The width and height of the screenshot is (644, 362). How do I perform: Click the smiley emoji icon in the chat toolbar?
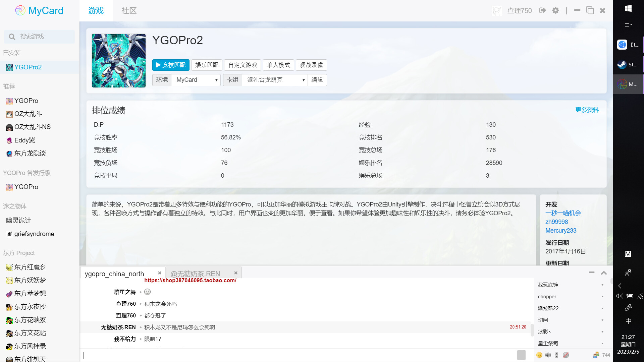click(x=539, y=355)
